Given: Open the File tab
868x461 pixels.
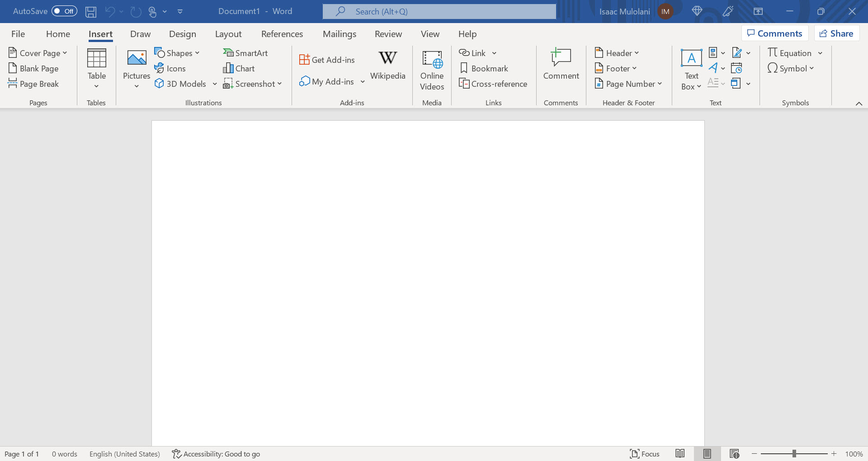Looking at the screenshot, I should (18, 34).
